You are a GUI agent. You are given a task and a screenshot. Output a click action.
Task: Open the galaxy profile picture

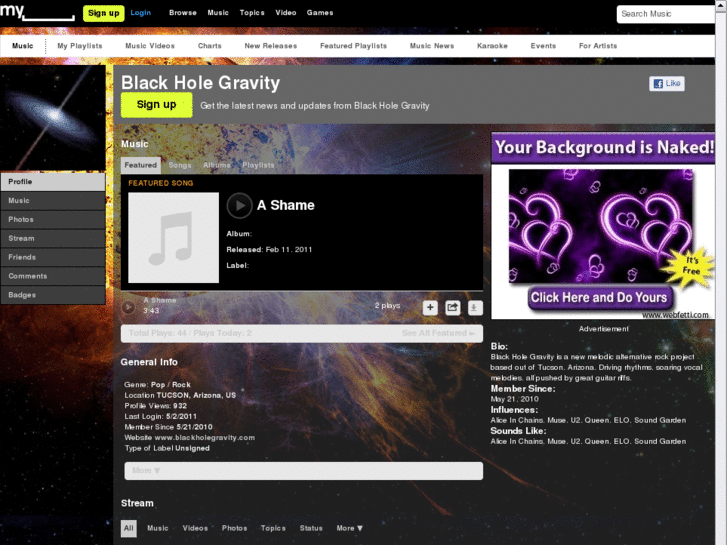(53, 118)
